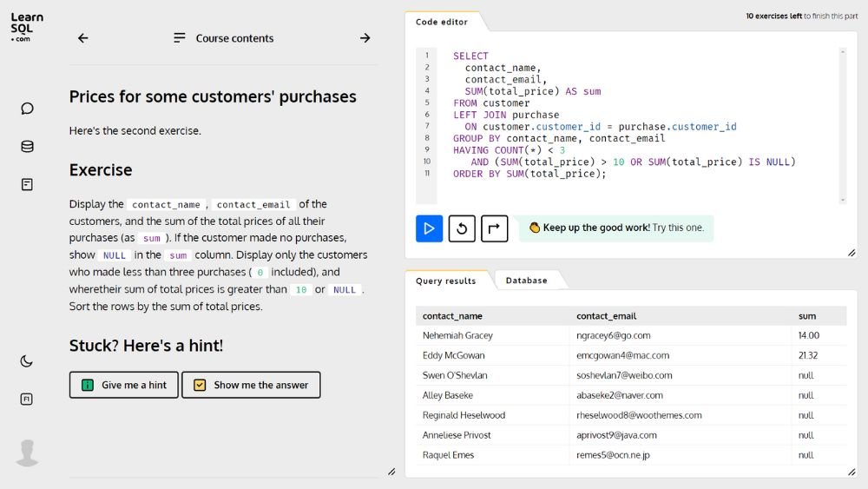This screenshot has width=868, height=489.
Task: Open the notes icon in sidebar
Action: [27, 184]
